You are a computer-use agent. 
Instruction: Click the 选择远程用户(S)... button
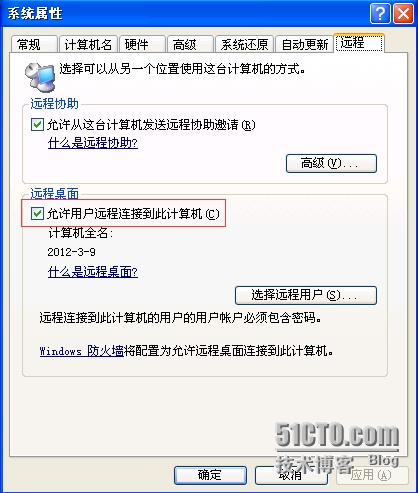[306, 295]
